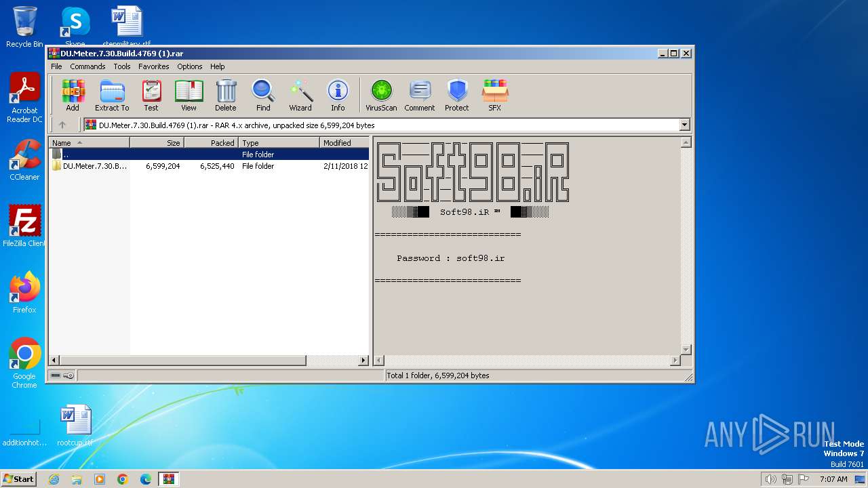Click comment pane scroll down arrow
Image resolution: width=868 pixels, height=488 pixels.
coord(686,350)
